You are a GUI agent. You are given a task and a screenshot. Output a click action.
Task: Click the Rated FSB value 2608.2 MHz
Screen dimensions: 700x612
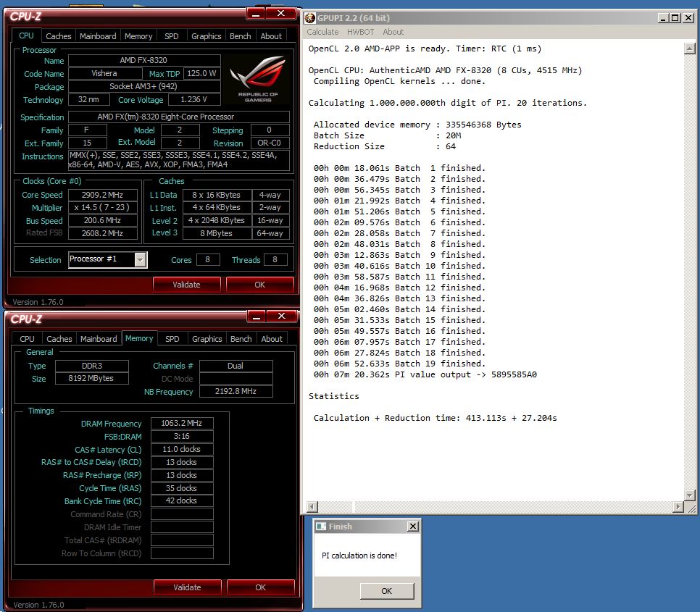pos(102,233)
